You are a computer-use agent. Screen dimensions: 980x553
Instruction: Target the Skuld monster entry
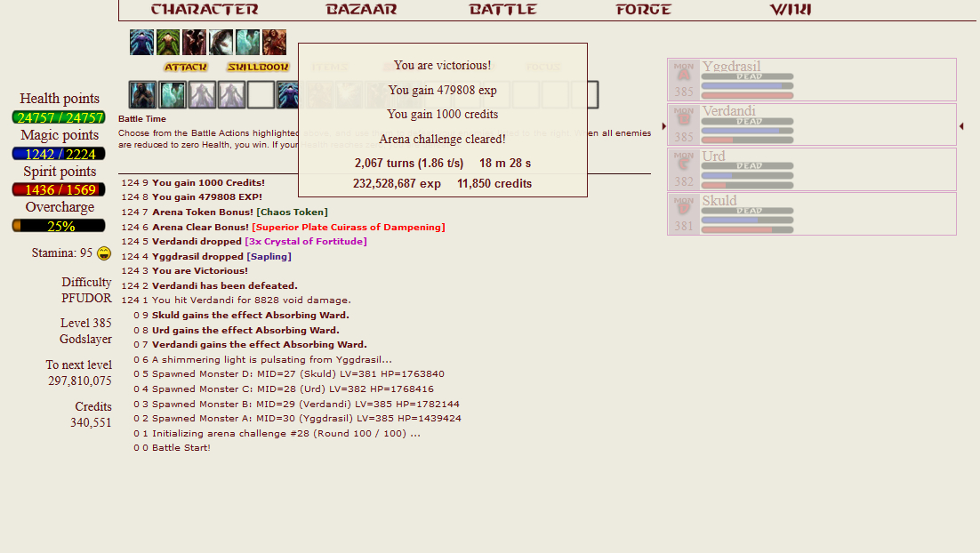[x=812, y=213]
